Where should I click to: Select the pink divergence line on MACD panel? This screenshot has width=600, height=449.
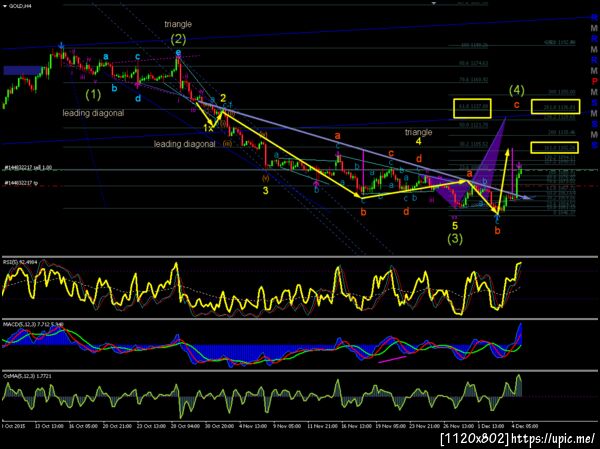coord(392,359)
